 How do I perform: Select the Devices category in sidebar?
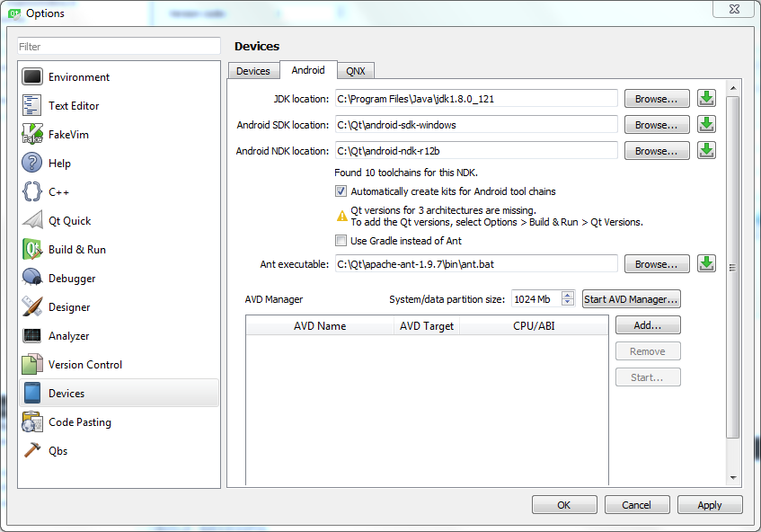tap(119, 394)
